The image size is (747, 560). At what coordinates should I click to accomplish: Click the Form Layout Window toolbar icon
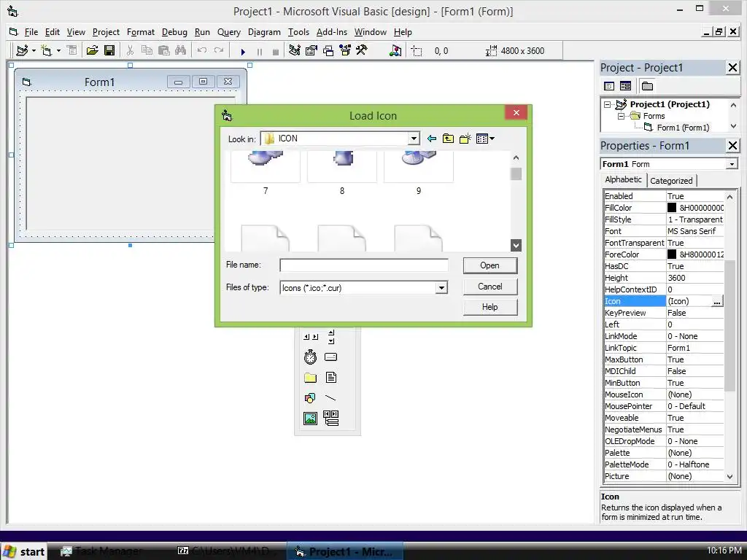328,50
